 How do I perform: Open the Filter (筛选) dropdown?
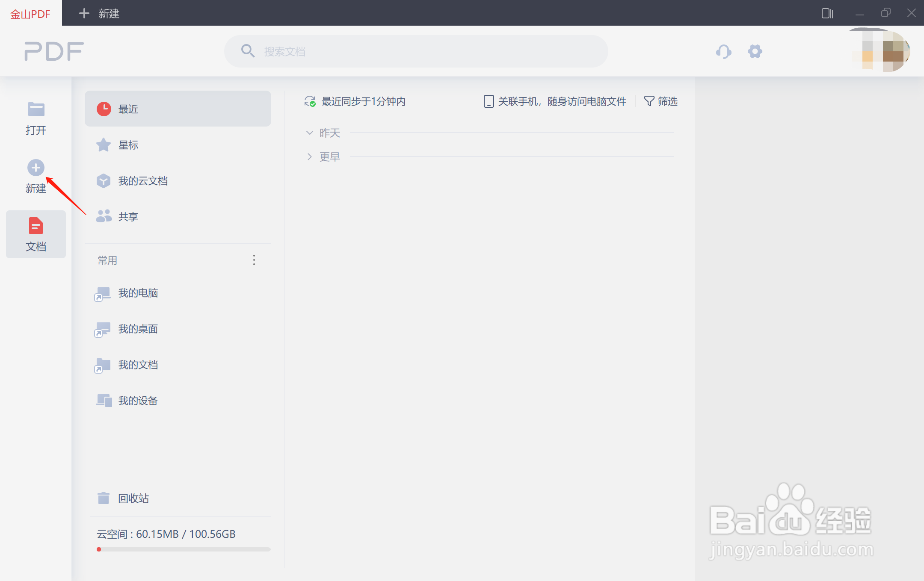[x=661, y=101]
